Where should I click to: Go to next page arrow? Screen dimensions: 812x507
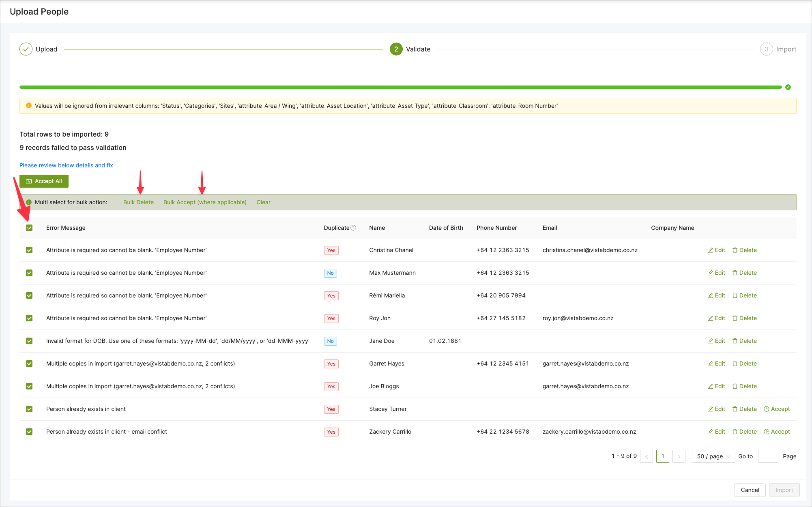pos(679,456)
